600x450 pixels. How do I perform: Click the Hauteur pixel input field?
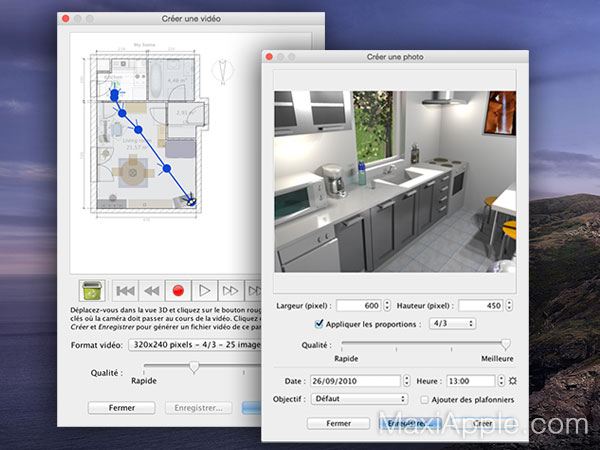pyautogui.click(x=480, y=306)
